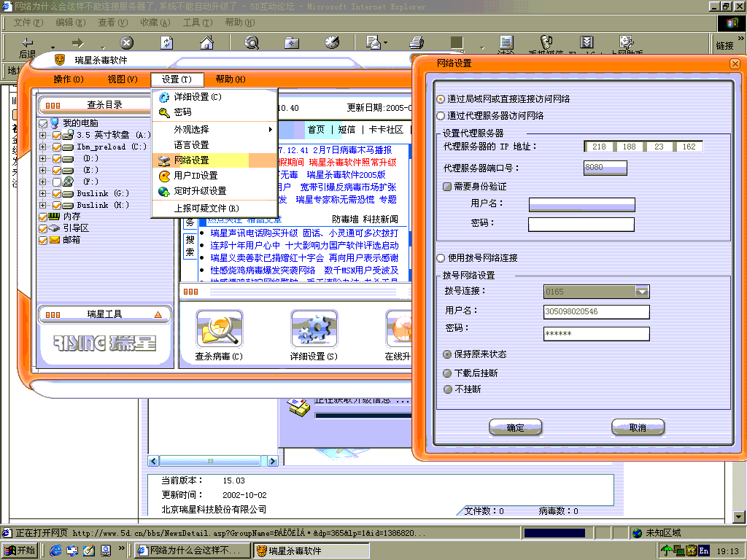Click the proxy port field 8080
747x560 pixels.
[605, 168]
